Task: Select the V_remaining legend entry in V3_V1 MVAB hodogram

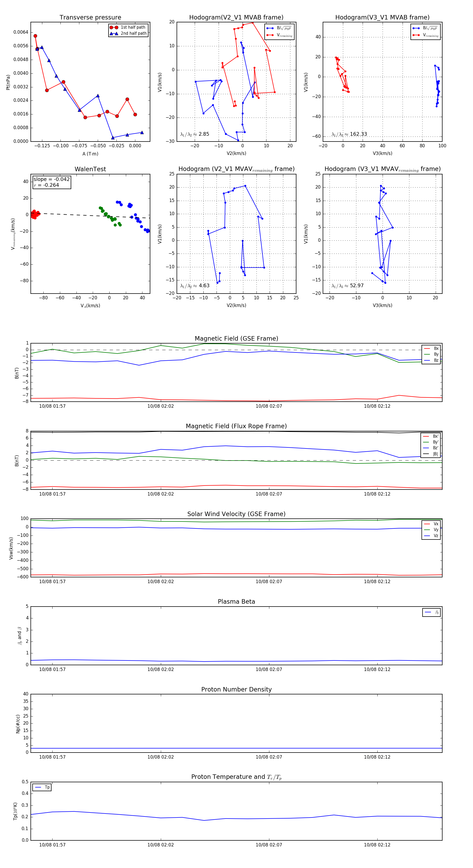Action: pyautogui.click(x=425, y=35)
